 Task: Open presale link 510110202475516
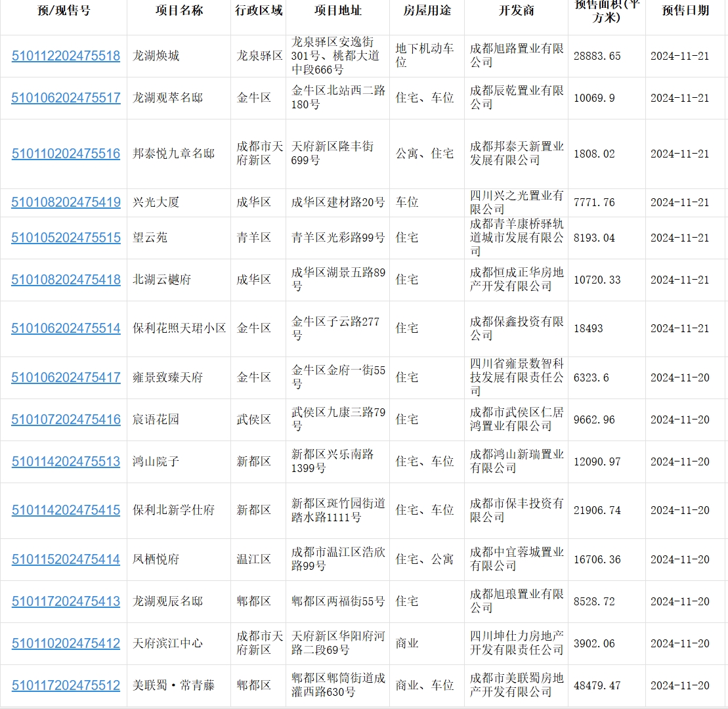click(66, 154)
